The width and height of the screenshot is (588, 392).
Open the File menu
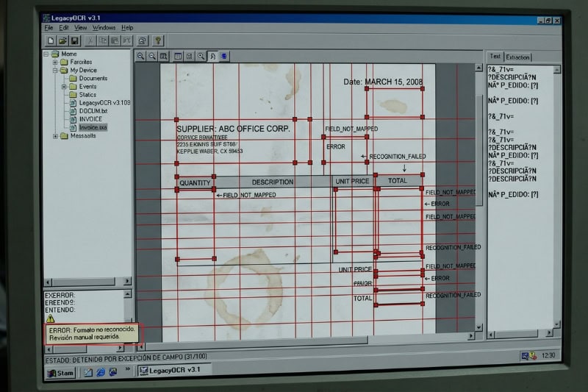[49, 28]
